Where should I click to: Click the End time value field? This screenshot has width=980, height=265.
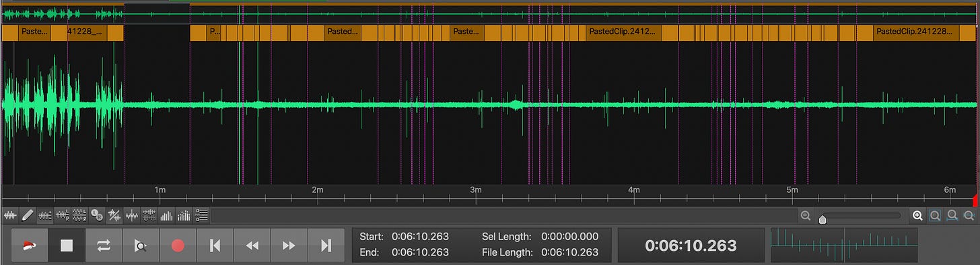point(420,252)
